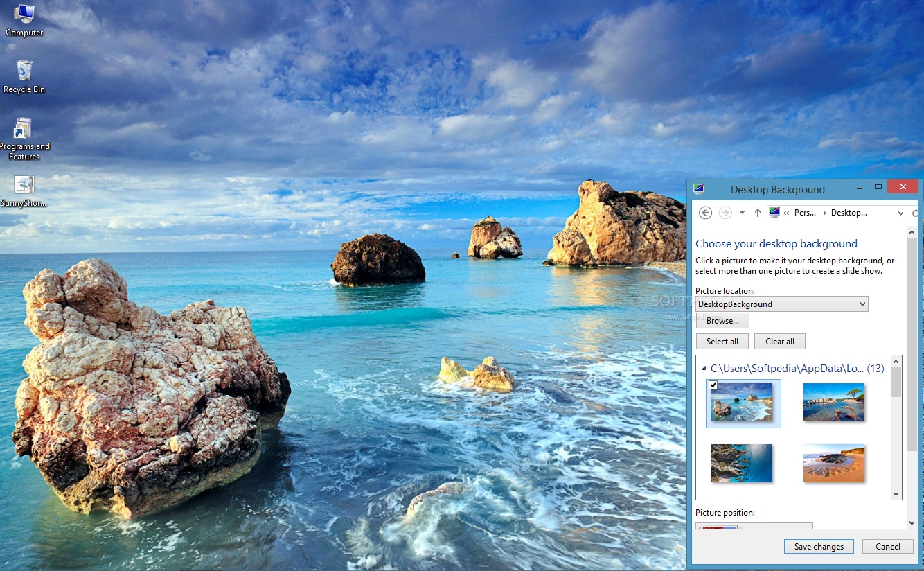Maximize the Desktop Background window
924x571 pixels.
(878, 187)
